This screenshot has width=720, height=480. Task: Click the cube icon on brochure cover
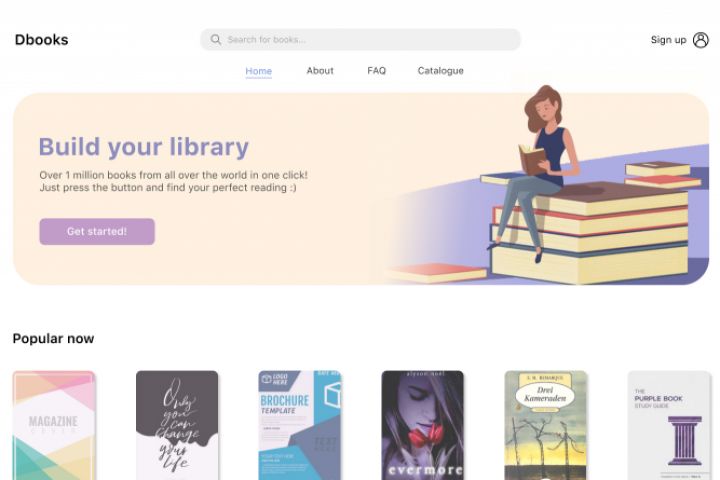click(332, 395)
